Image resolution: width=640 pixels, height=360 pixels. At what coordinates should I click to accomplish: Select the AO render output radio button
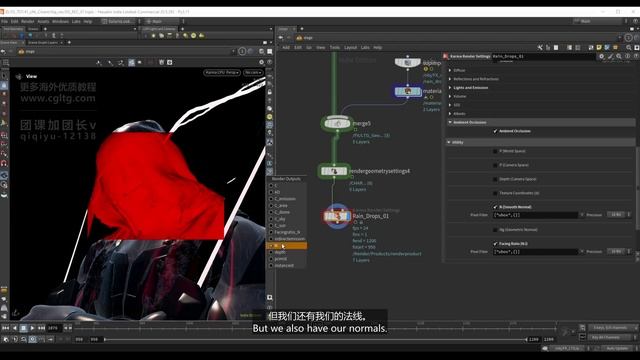[271, 192]
